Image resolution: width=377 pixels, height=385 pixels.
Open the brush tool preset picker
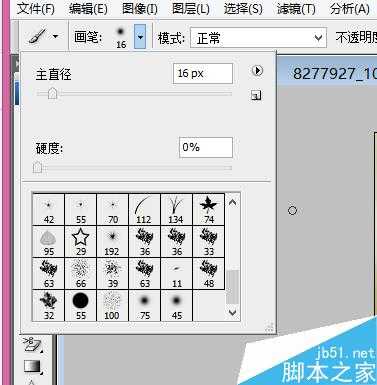43,36
